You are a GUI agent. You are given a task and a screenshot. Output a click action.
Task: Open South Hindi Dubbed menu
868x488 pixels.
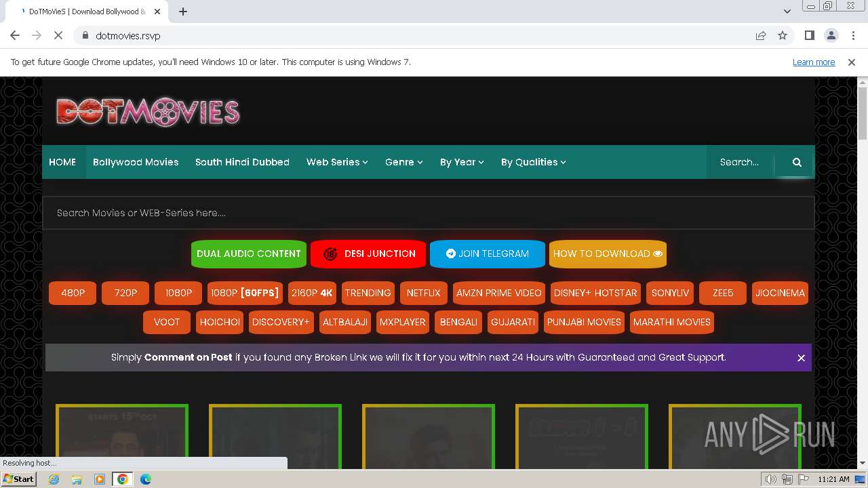[242, 162]
